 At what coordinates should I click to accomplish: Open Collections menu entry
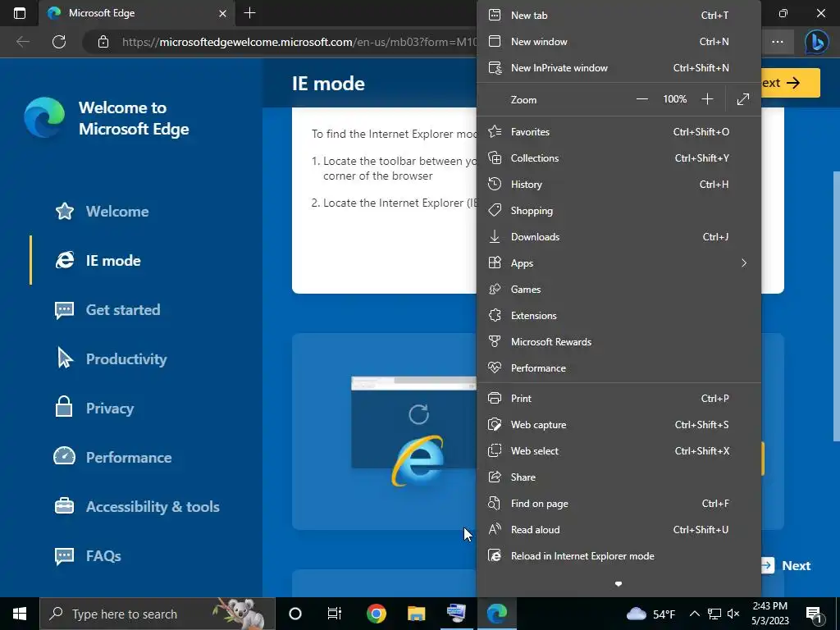tap(619, 157)
